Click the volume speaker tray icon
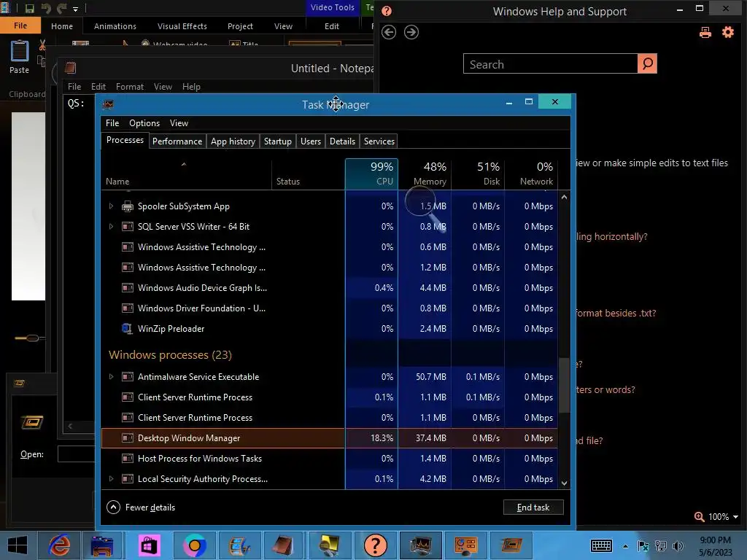Screen dimensions: 747x560 click(678, 546)
